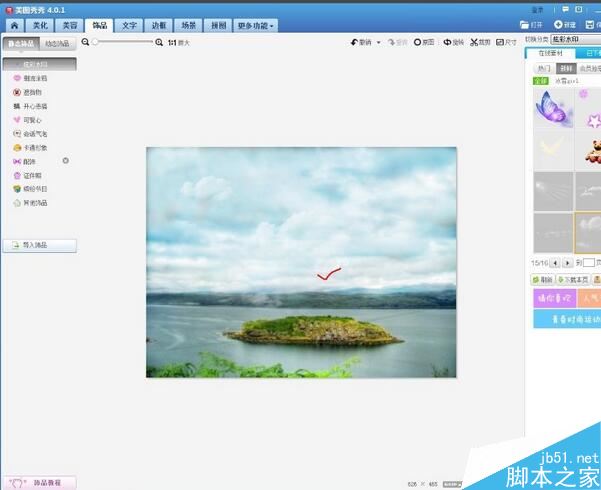Select the 开心恶搞 sticker category

pyautogui.click(x=31, y=106)
